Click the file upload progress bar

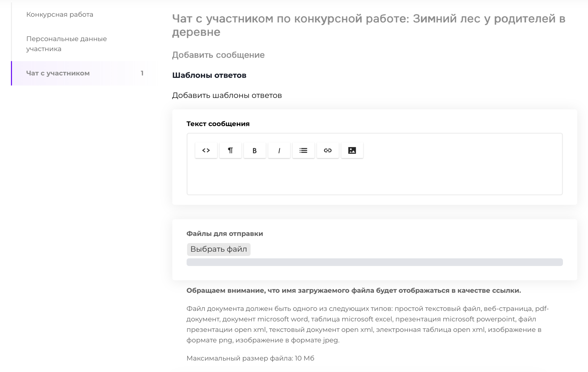tap(375, 262)
